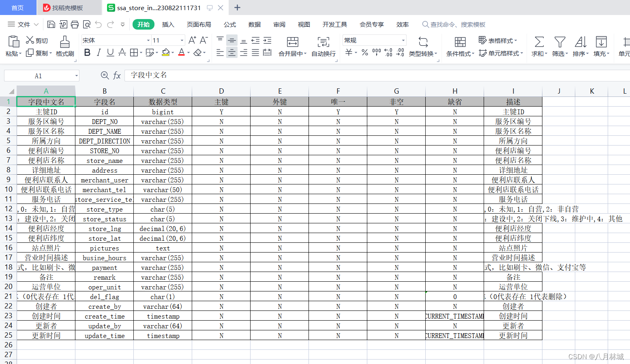Expand the Name Box dropdown arrow

pyautogui.click(x=76, y=76)
